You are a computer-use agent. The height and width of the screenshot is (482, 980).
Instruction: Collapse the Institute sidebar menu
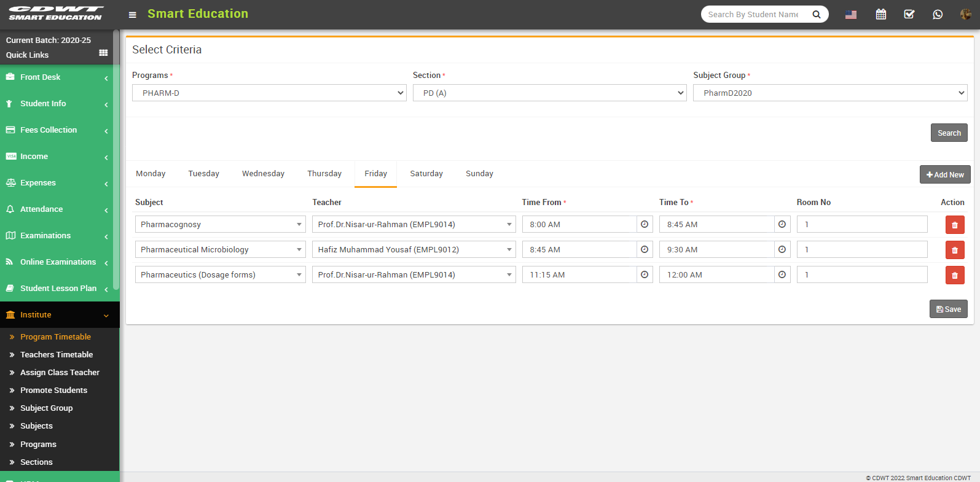coord(60,314)
